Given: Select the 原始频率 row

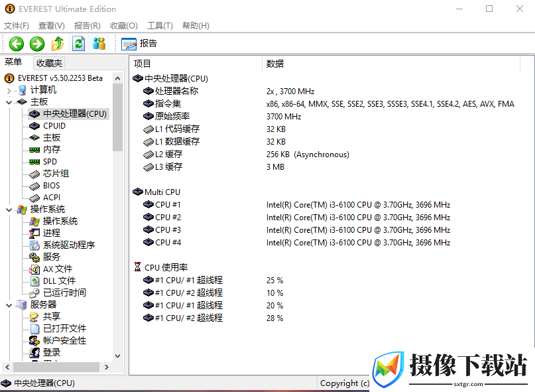Looking at the screenshot, I should (330, 117).
